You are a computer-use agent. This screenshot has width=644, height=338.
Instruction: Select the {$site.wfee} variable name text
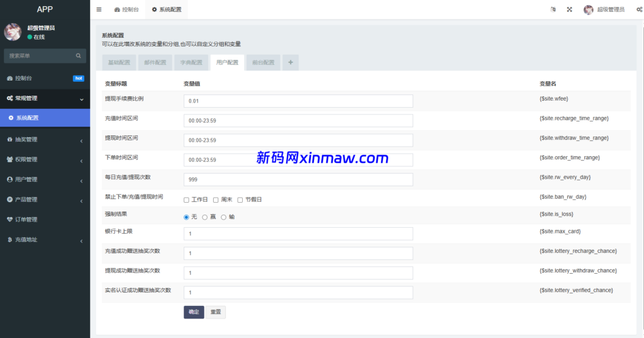(x=553, y=99)
